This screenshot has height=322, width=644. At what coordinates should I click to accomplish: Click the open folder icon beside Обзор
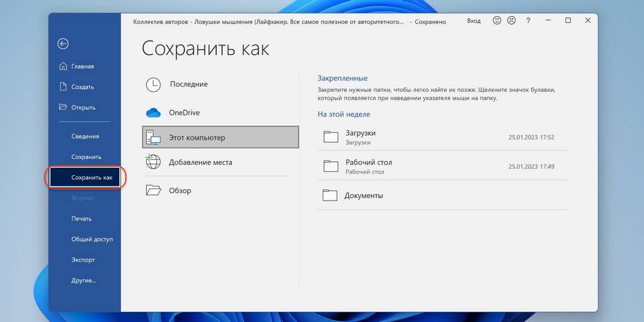(154, 191)
